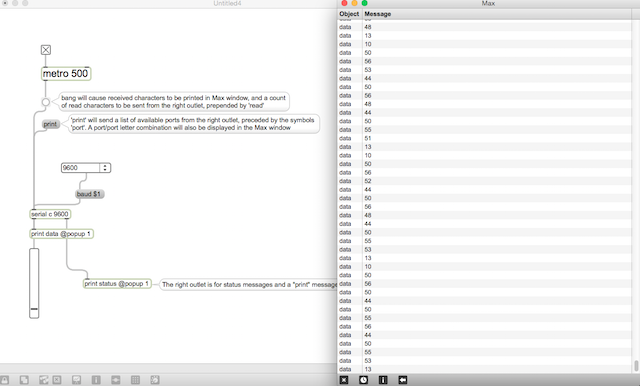640x386 pixels.
Task: Click the 9600 menu's up-down arrows
Action: pyautogui.click(x=105, y=168)
